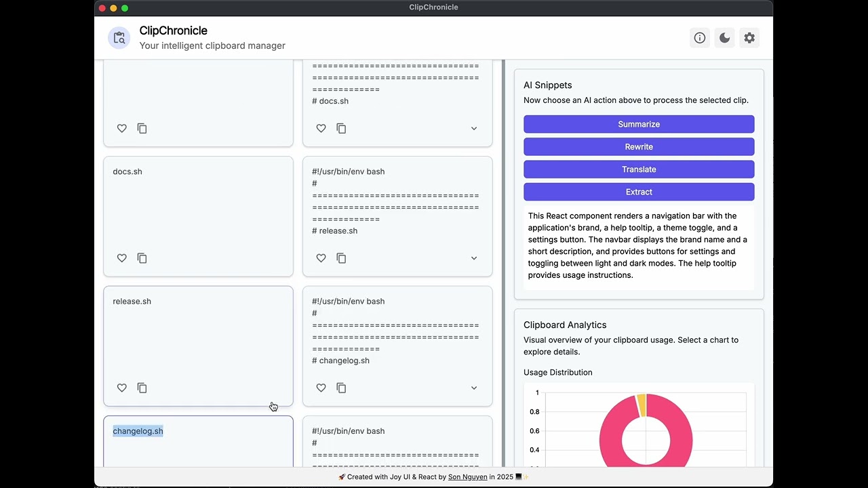Open settings via the gear icon
The image size is (868, 488).
pyautogui.click(x=749, y=38)
